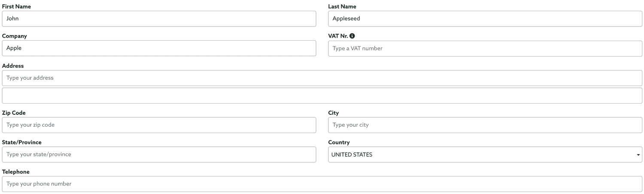Click the 'Type your address' input
644x194 pixels.
click(322, 78)
